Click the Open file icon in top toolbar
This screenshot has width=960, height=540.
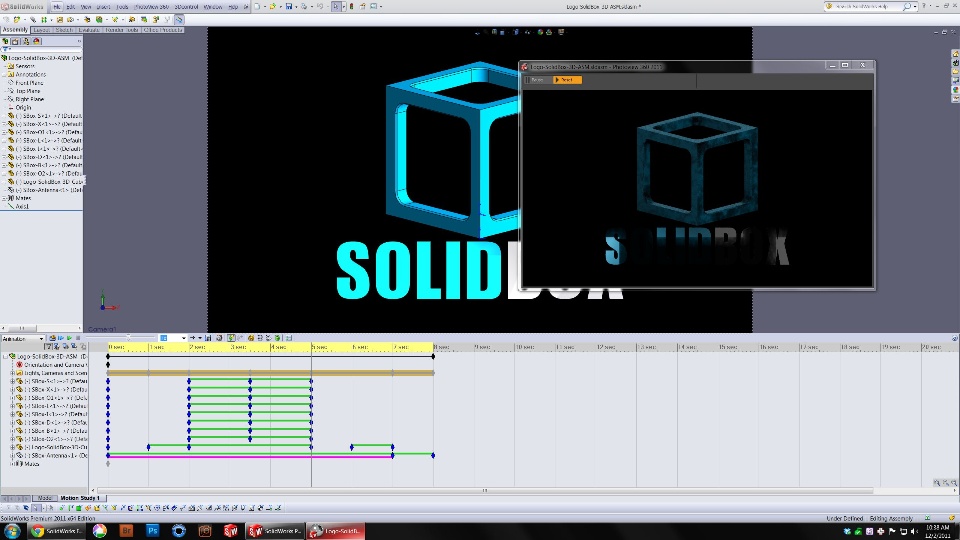coord(273,6)
